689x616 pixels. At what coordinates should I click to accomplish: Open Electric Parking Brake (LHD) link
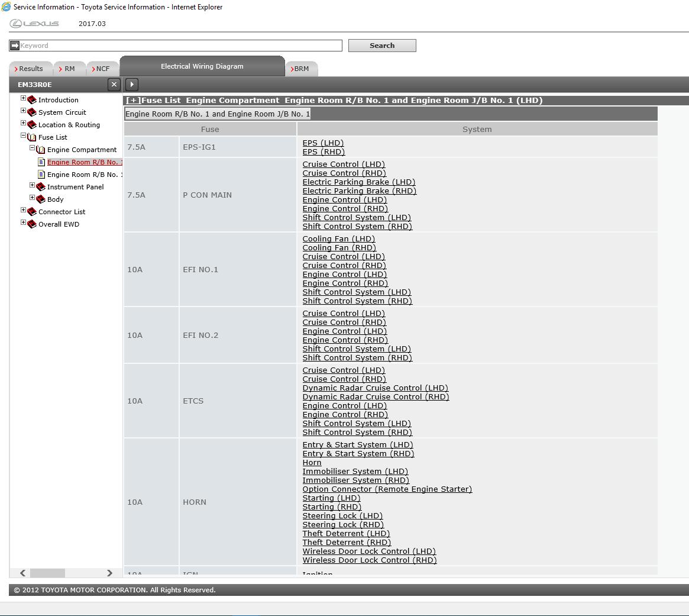coord(358,182)
